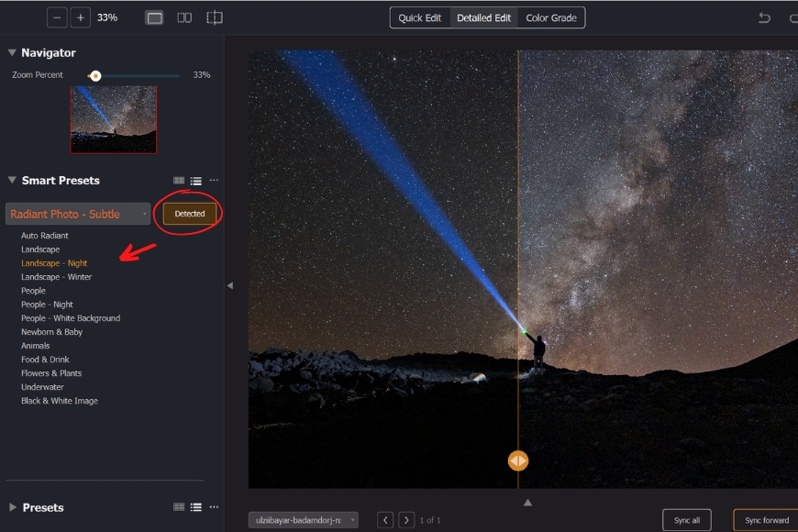Switch to side-by-side compare view

pos(184,17)
